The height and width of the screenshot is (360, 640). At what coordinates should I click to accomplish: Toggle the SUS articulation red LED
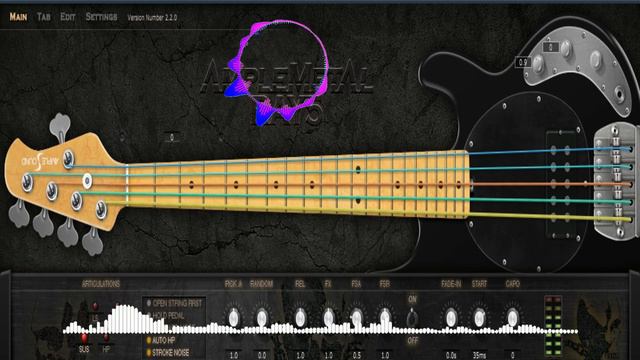84,338
